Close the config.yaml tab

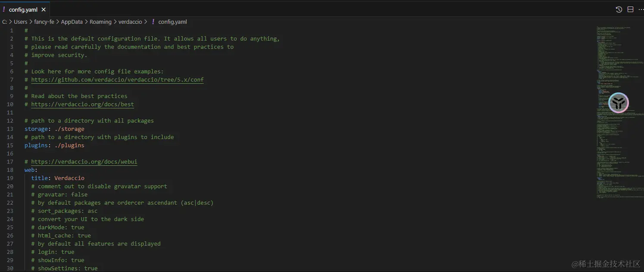(x=44, y=9)
